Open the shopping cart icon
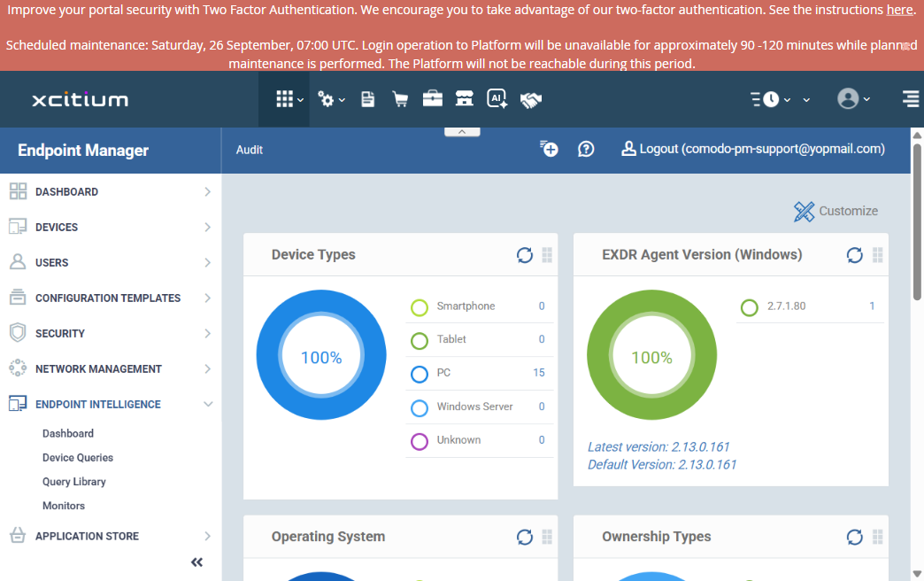924x581 pixels. 400,99
